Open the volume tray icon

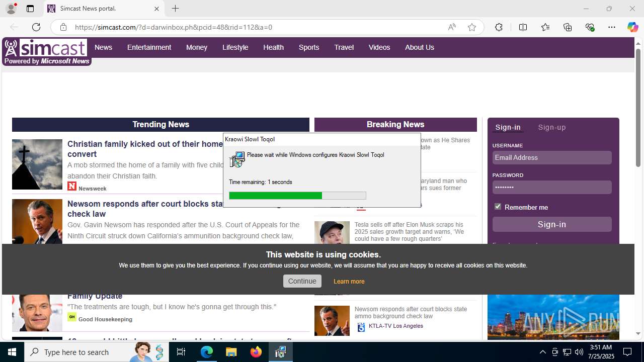point(579,352)
